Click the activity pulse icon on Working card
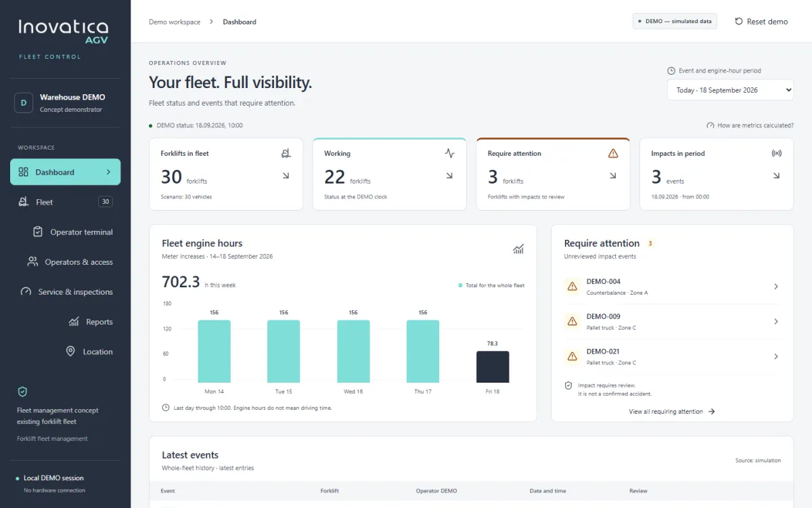Screen dimensions: 812x508 click(x=450, y=154)
